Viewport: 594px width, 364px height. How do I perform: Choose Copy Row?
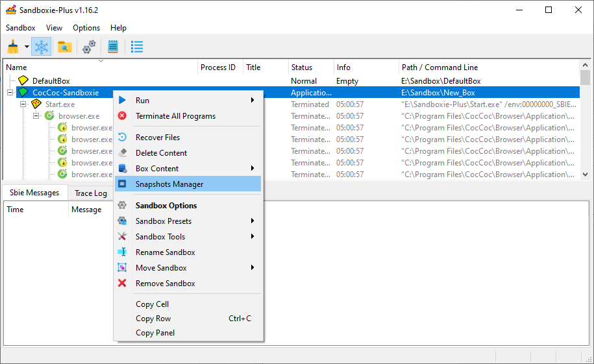(188, 319)
